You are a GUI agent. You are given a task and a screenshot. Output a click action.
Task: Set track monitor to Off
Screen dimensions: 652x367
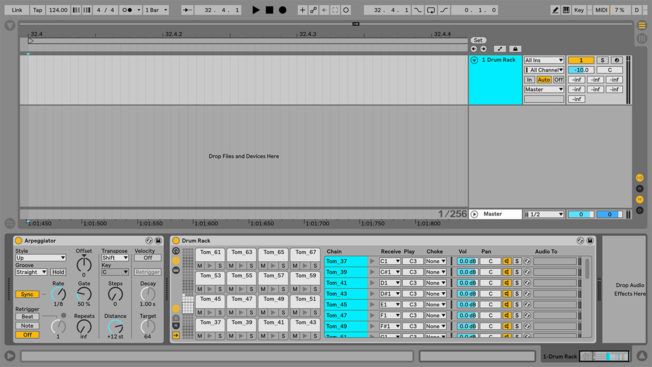point(558,80)
